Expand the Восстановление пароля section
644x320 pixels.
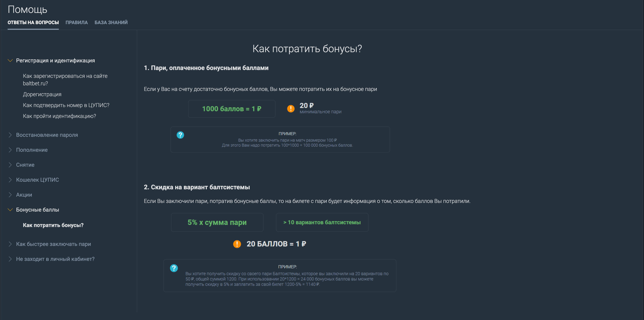[10, 135]
